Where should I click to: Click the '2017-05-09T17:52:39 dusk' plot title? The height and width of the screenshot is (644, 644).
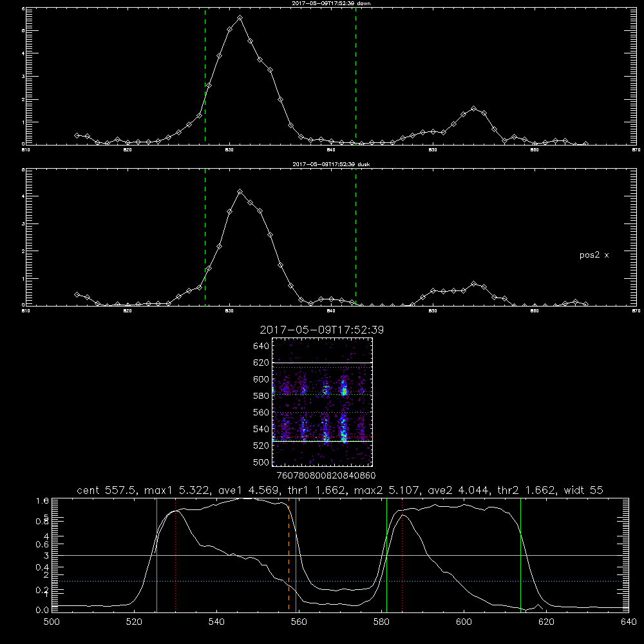coord(331,164)
